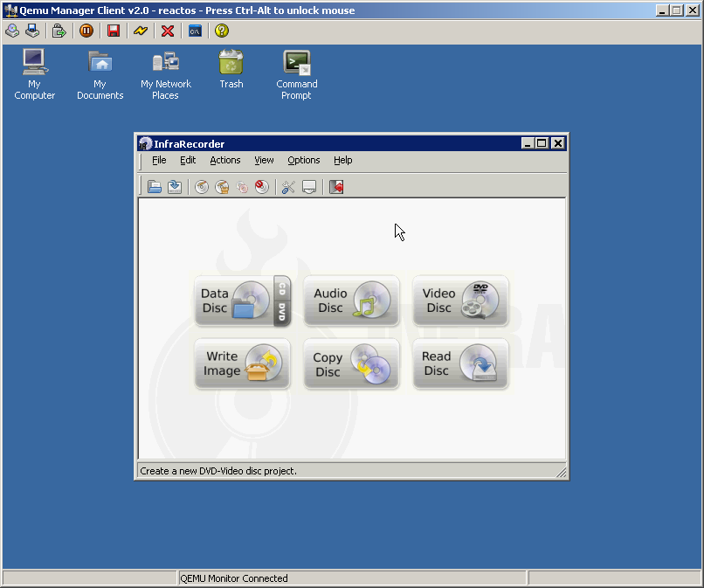
Task: Click the red-arrow Exit icon in InfraRecorder toolbar
Action: (336, 187)
